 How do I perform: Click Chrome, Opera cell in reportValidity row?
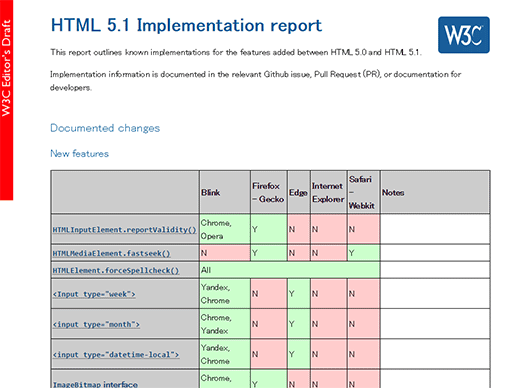[x=225, y=229]
